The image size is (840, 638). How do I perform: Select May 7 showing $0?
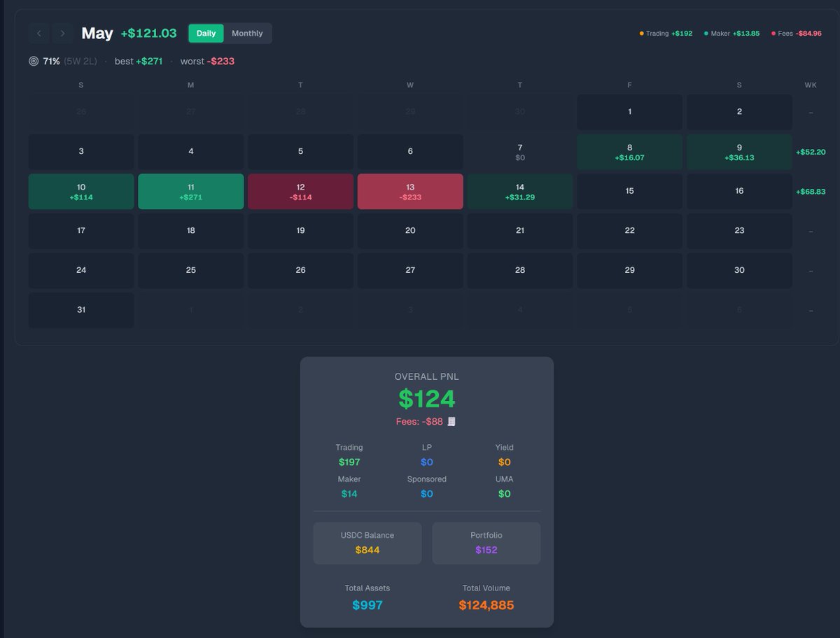tap(520, 152)
